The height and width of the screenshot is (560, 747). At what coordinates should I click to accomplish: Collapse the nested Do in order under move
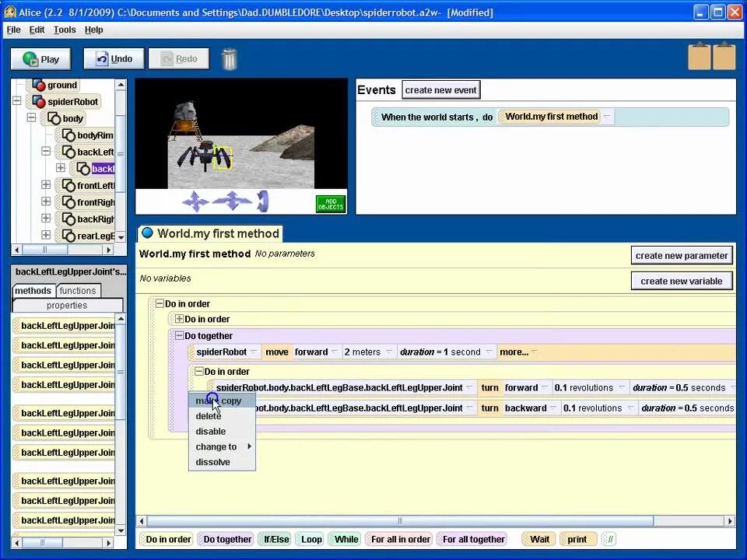198,371
